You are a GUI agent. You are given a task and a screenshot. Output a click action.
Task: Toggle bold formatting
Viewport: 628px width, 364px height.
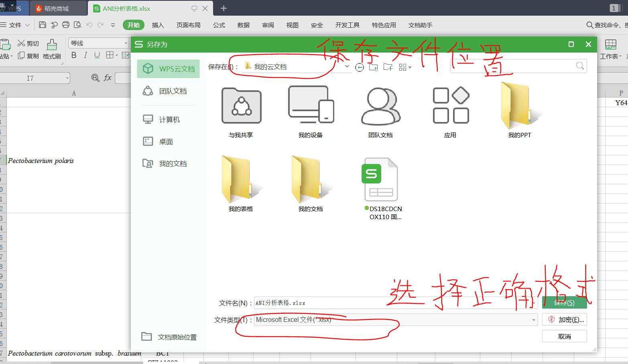(x=74, y=55)
